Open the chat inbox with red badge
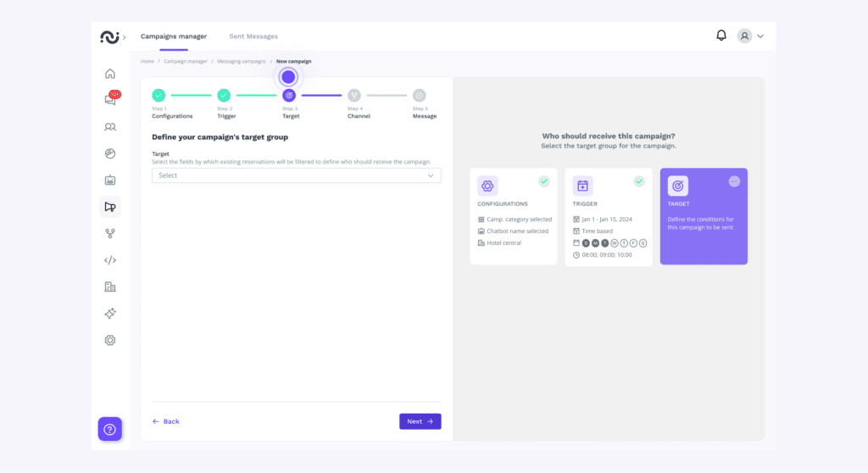This screenshot has height=473, width=868. pos(110,100)
